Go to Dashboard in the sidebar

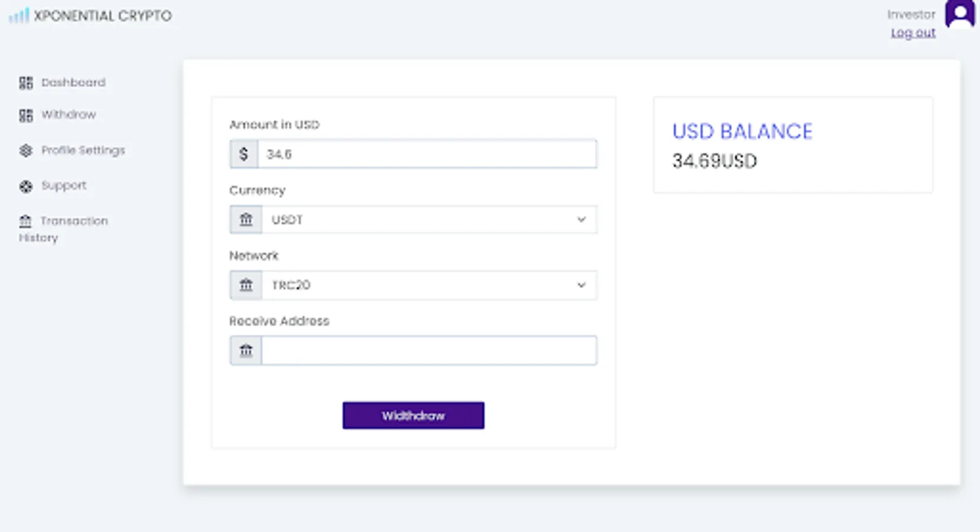click(73, 83)
